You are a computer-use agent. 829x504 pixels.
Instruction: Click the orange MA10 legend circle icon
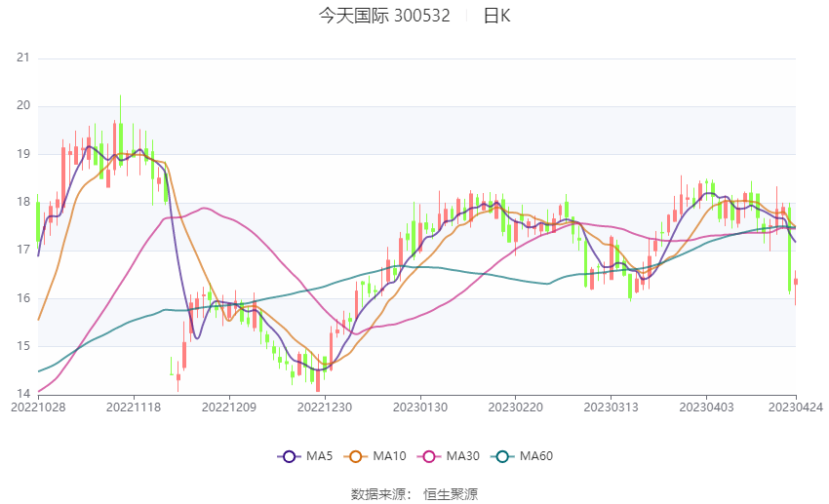coord(356,456)
